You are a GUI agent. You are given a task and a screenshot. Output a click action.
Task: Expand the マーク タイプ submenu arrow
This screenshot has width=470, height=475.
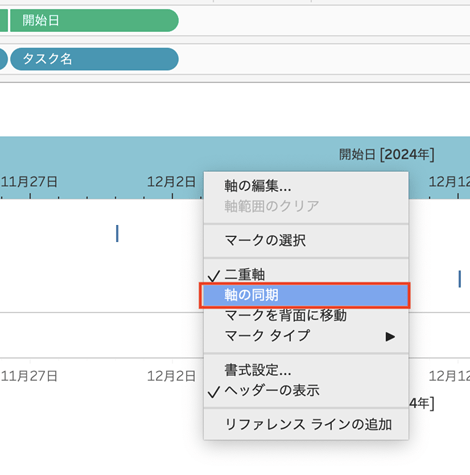pyautogui.click(x=390, y=336)
